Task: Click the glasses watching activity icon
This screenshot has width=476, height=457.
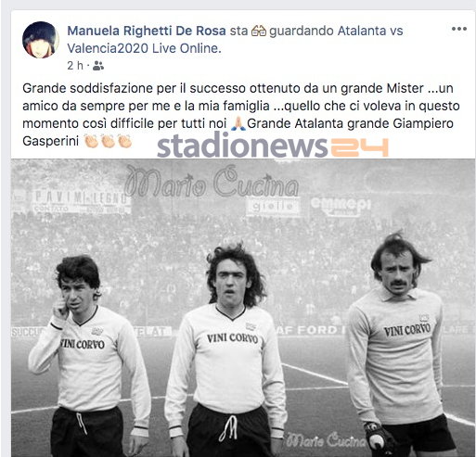Action: pyautogui.click(x=259, y=31)
